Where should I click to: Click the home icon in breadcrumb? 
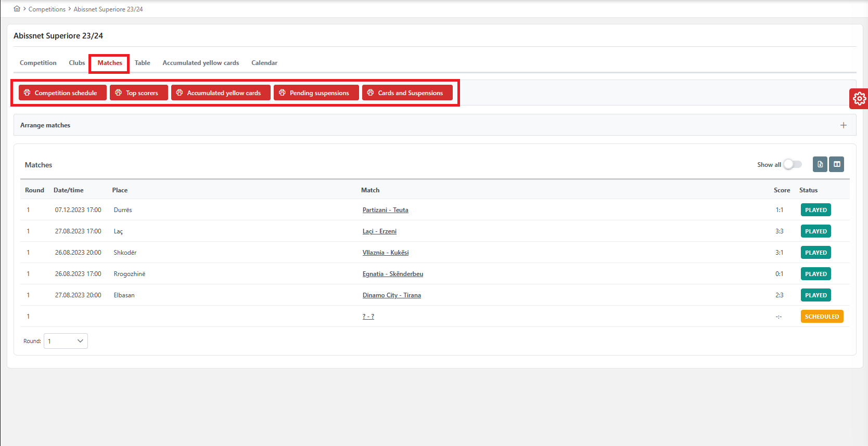(x=17, y=9)
